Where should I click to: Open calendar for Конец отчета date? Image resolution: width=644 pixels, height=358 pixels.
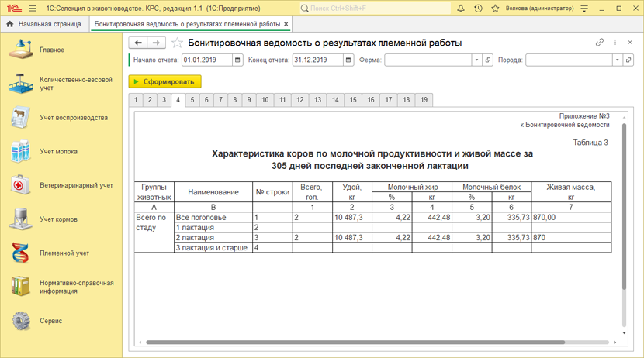tap(348, 60)
